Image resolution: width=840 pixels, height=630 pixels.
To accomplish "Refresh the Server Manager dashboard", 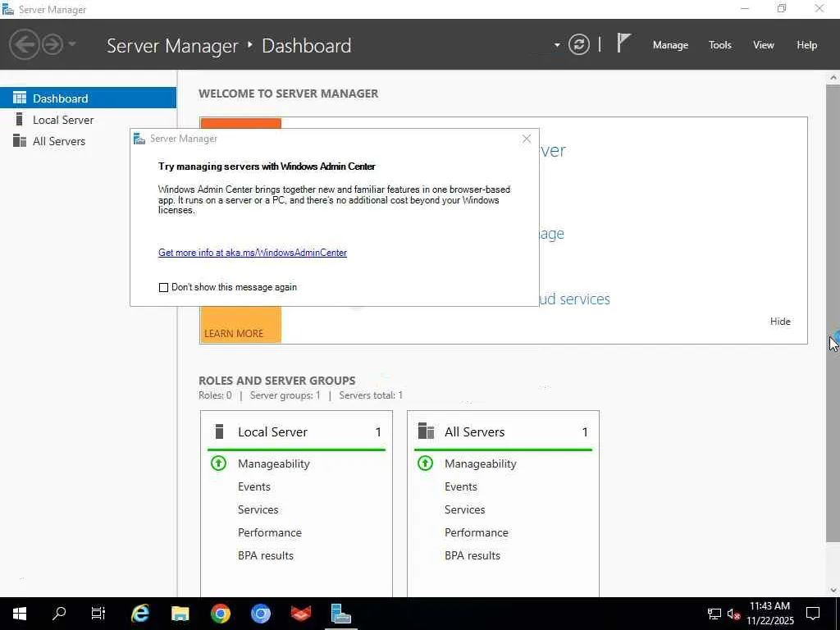I will [579, 44].
